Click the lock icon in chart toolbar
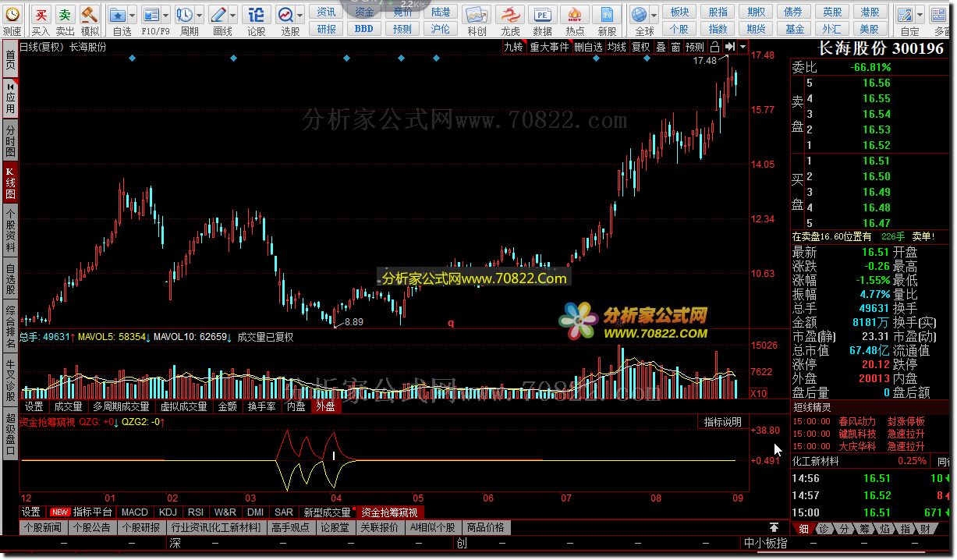 coord(715,47)
